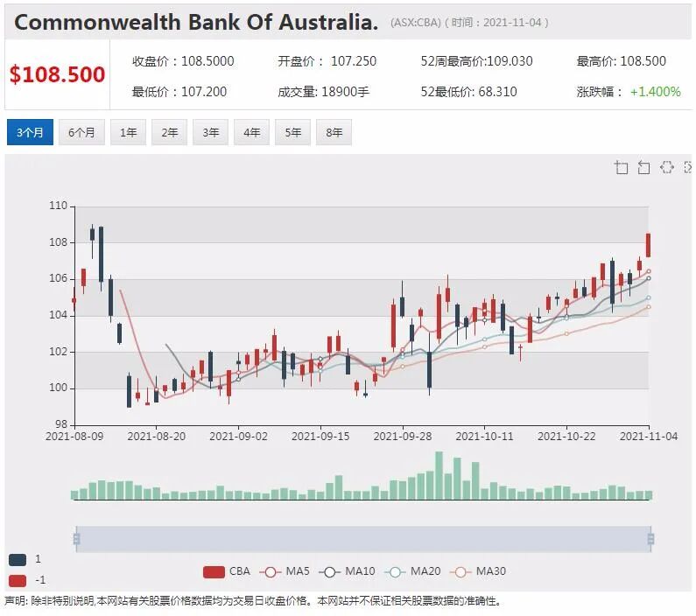Click the 收盘价：108.5000 value
The height and width of the screenshot is (616, 696).
point(183,61)
